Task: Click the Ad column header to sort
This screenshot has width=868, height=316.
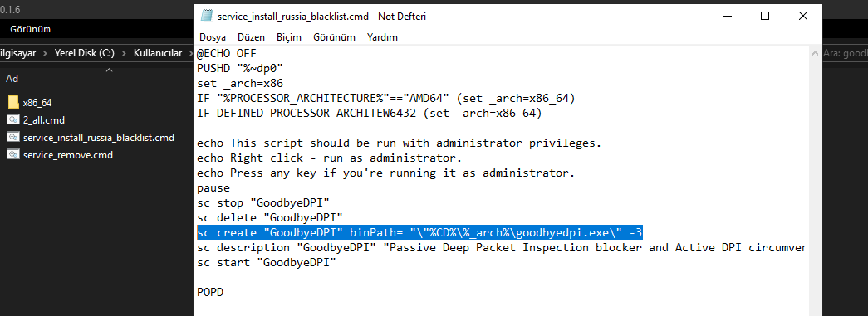Action: tap(12, 79)
